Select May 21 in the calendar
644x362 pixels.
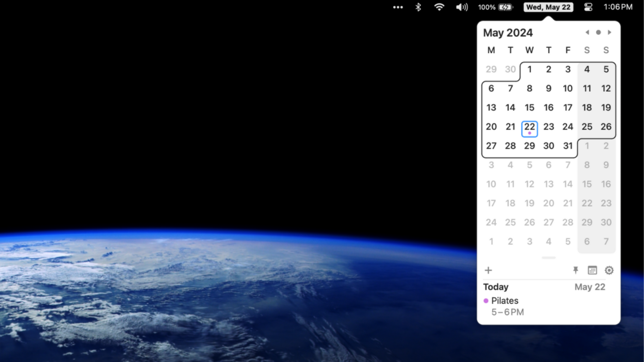pos(510,127)
